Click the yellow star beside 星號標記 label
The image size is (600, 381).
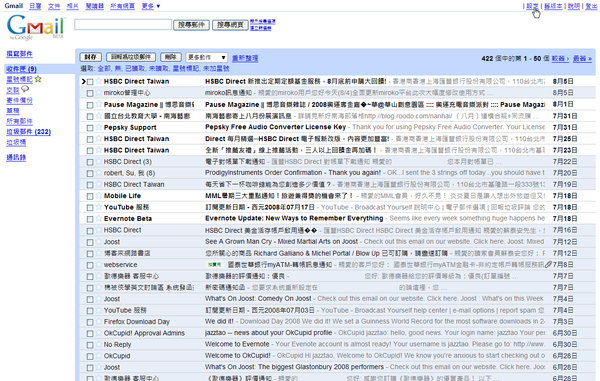(38, 79)
